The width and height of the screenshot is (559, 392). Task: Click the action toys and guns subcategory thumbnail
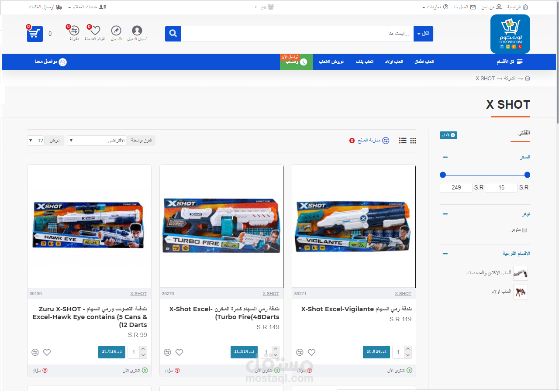pos(521,273)
